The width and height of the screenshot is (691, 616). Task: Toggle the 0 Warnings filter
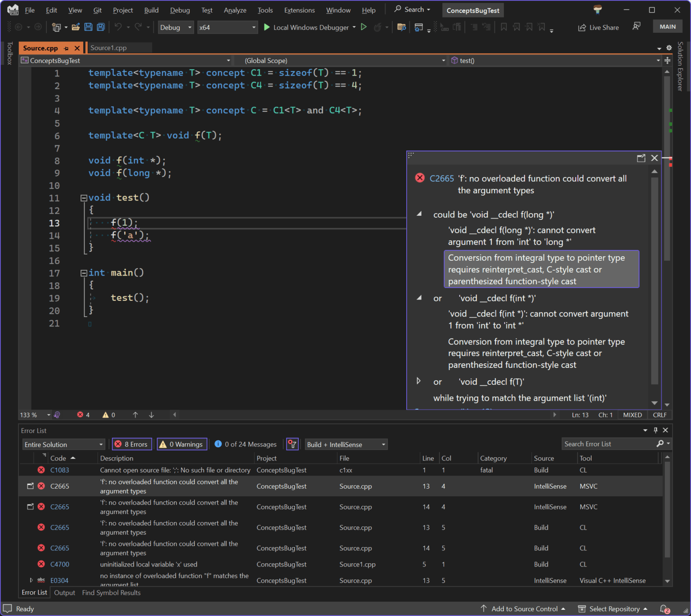pyautogui.click(x=181, y=444)
